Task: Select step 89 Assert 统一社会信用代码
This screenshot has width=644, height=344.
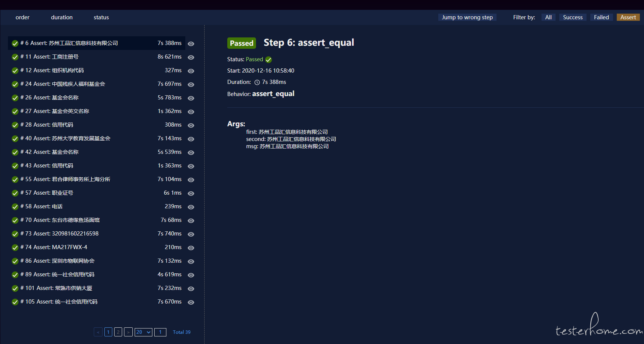Action: [x=96, y=274]
